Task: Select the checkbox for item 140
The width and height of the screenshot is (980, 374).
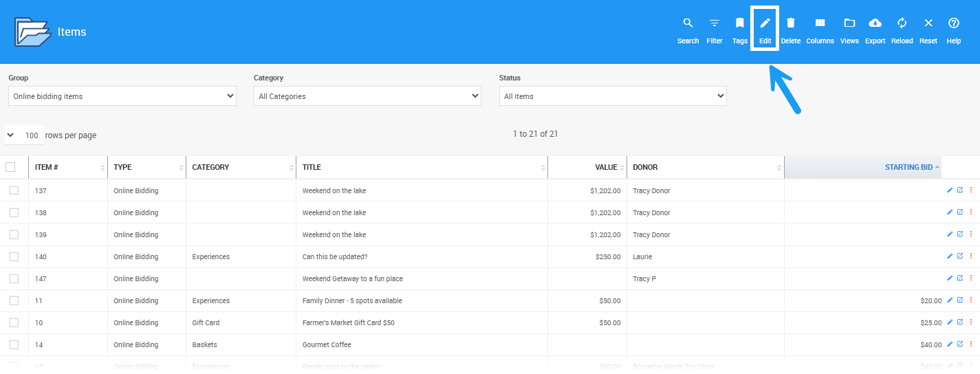Action: click(x=14, y=256)
